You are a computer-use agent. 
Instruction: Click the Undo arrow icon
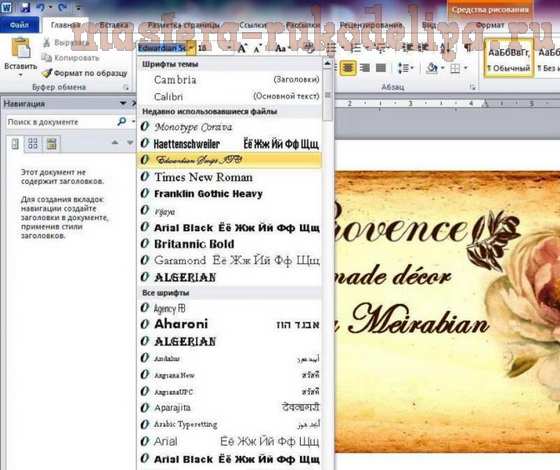[40, 7]
